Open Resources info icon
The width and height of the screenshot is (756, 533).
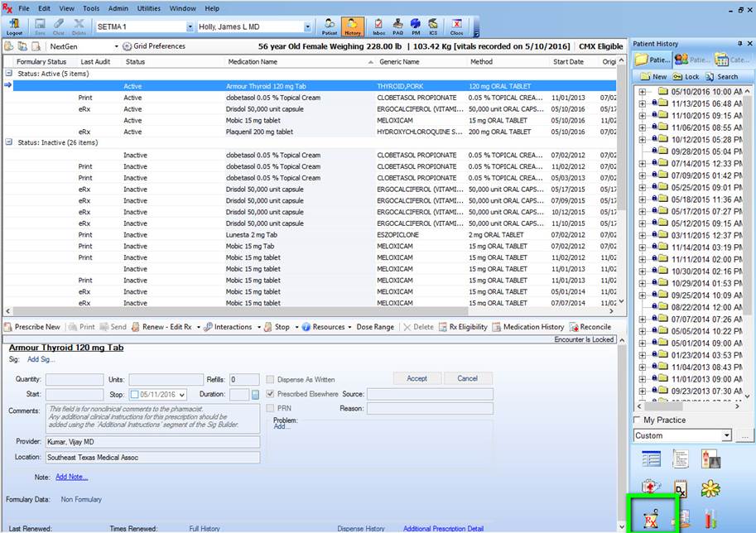tap(306, 327)
